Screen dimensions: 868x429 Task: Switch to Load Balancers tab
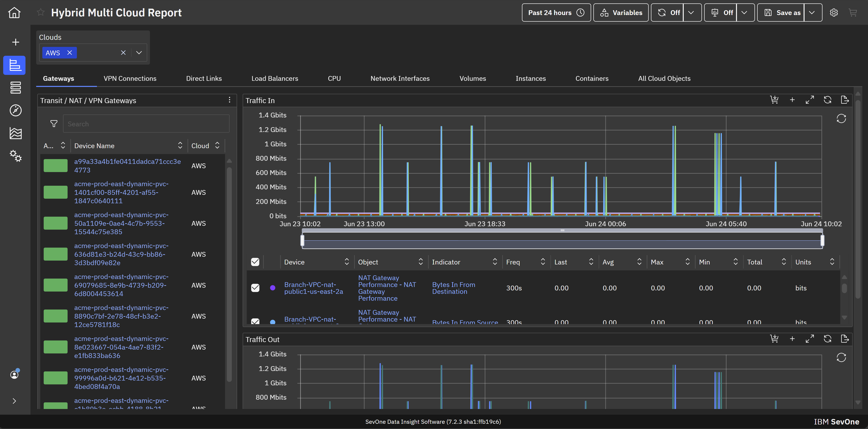(275, 79)
